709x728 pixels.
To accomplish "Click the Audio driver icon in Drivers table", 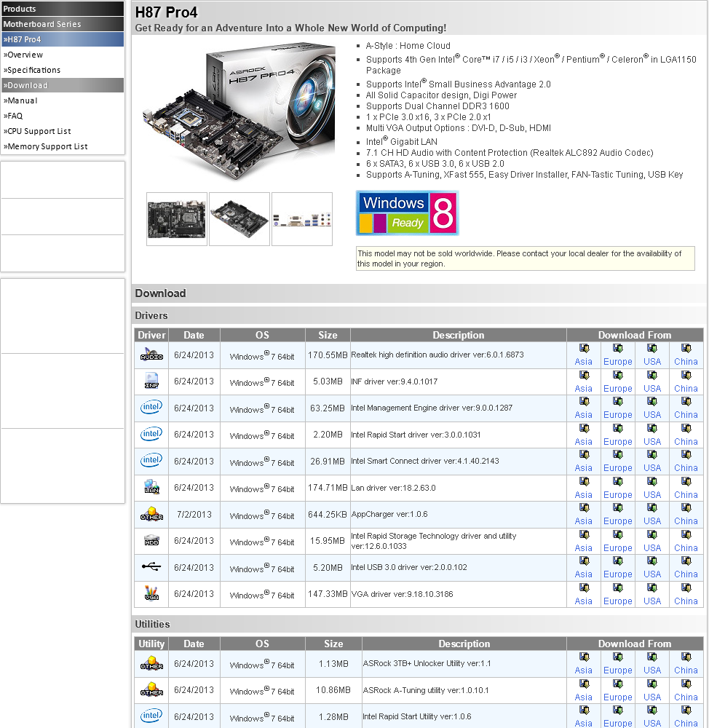I will coord(151,355).
